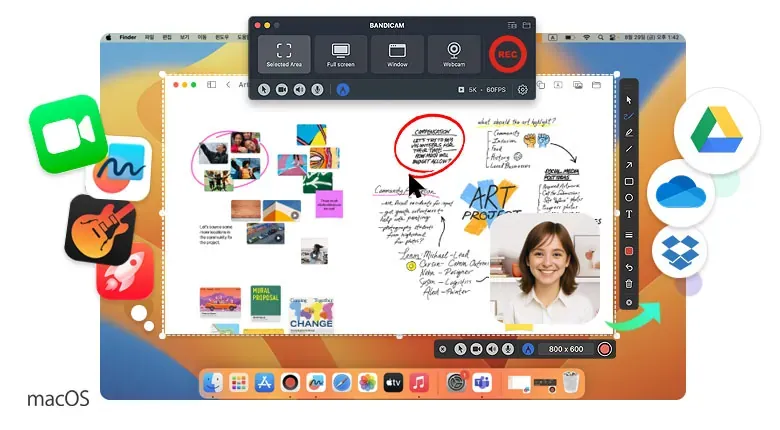Toggle speaker audio in mini control bar
This screenshot has width=780, height=430.
click(x=492, y=349)
